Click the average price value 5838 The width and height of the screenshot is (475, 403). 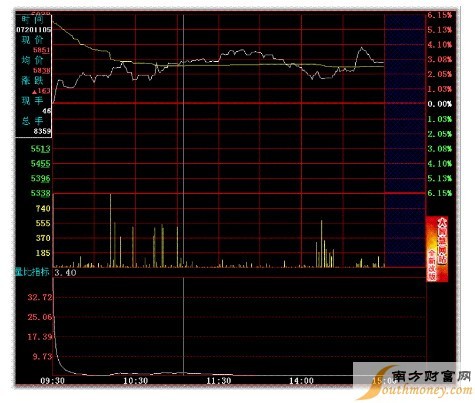(42, 70)
